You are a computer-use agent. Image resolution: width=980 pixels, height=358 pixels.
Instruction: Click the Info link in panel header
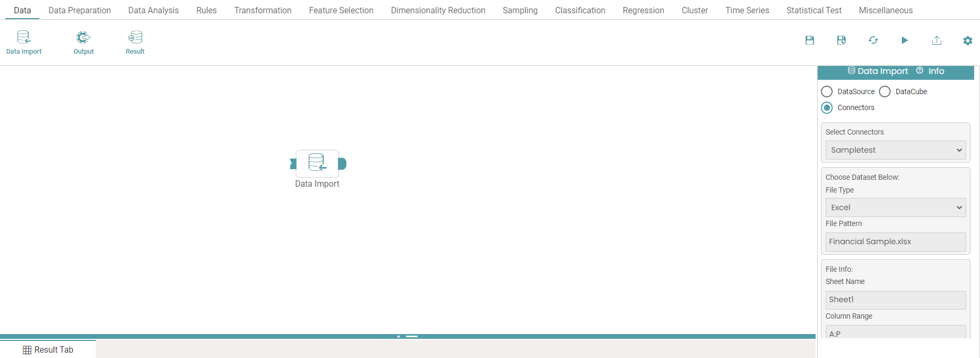[x=936, y=71]
